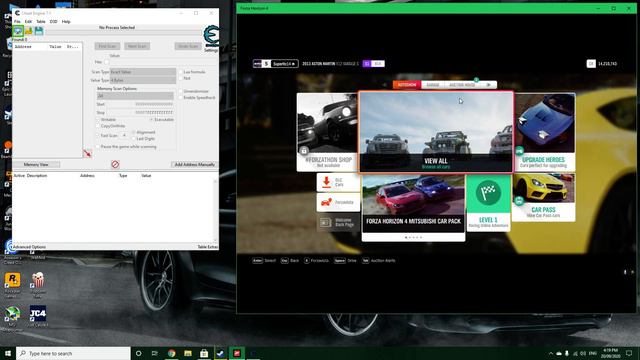
Task: Select the Last Digits radio button
Action: pyautogui.click(x=134, y=139)
